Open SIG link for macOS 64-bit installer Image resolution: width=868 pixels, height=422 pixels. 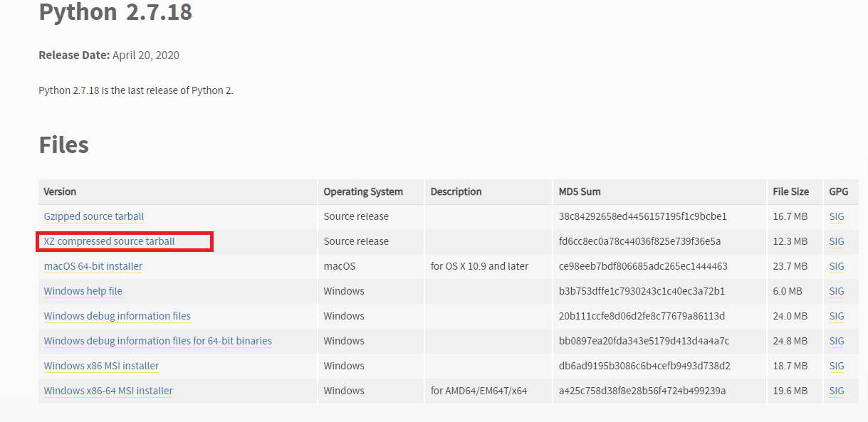click(x=837, y=266)
